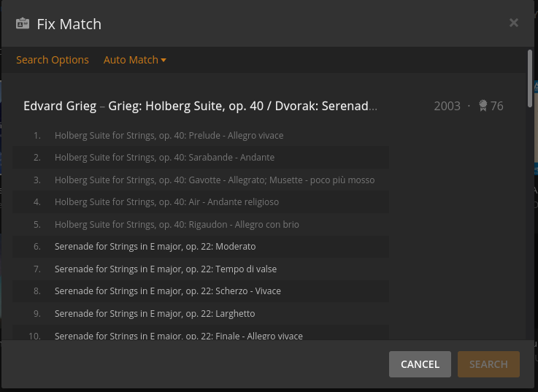The width and height of the screenshot is (538, 392).
Task: Select track 10 Finale - Allegro vivace
Action: [178, 336]
